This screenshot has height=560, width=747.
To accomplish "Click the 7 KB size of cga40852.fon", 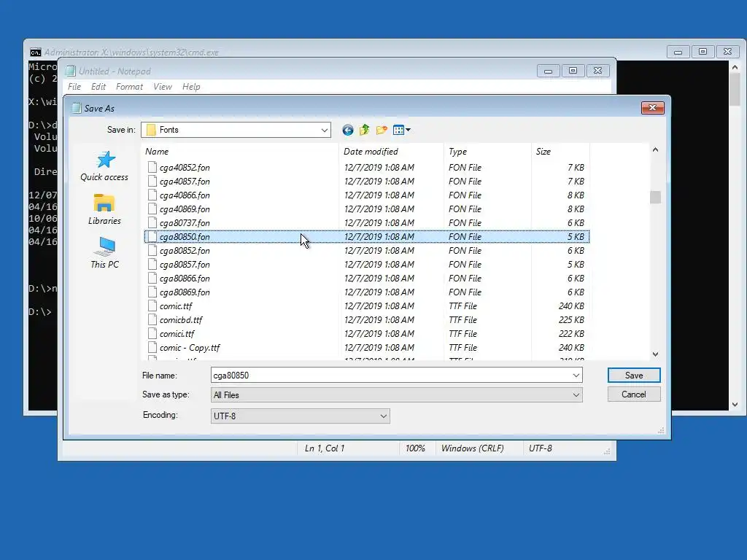I will pos(576,167).
